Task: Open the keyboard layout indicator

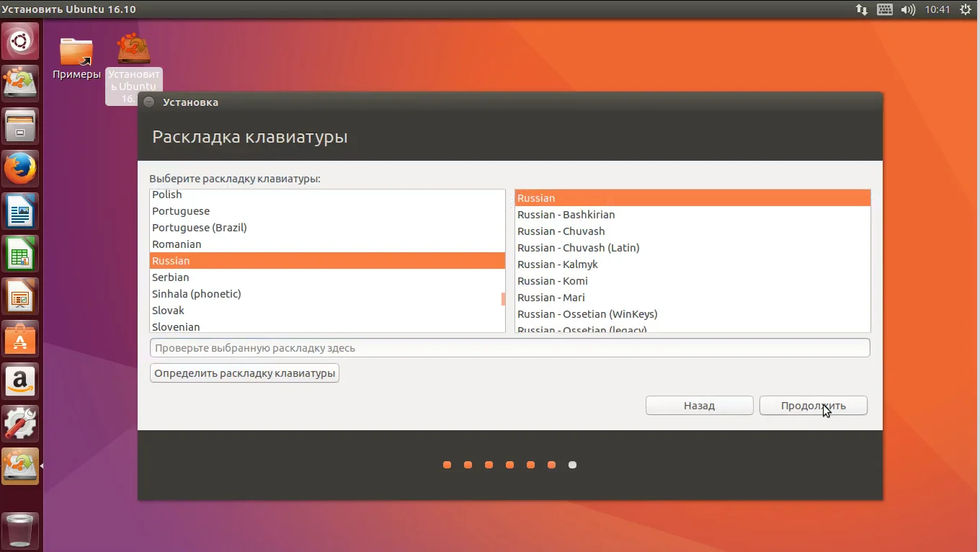Action: pos(885,9)
